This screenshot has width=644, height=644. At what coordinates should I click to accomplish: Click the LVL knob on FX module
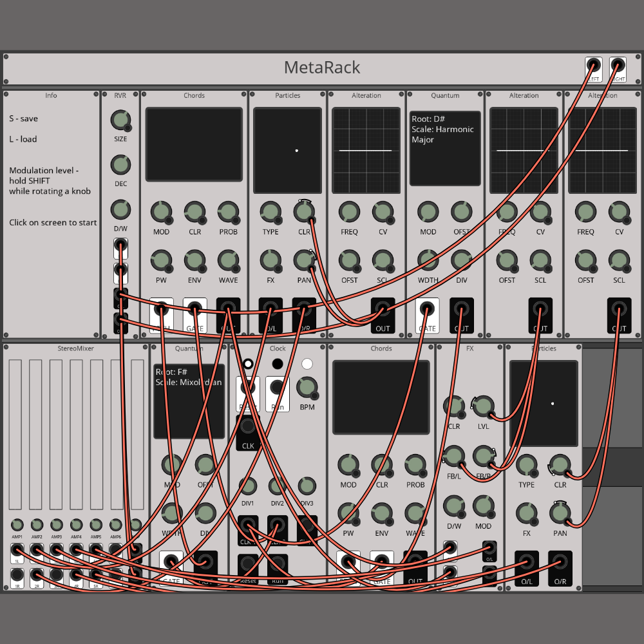coord(484,407)
